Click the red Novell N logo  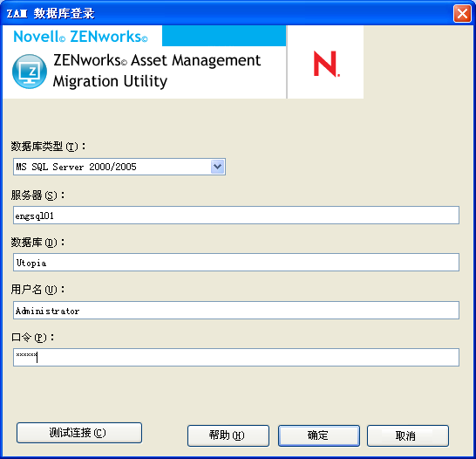point(326,64)
